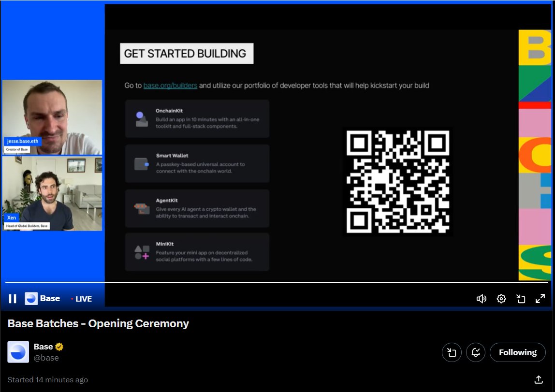Viewport: 555px width, 392px height.
Task: Click 'Base Batches – Opening Ceremony' title
Action: click(99, 323)
